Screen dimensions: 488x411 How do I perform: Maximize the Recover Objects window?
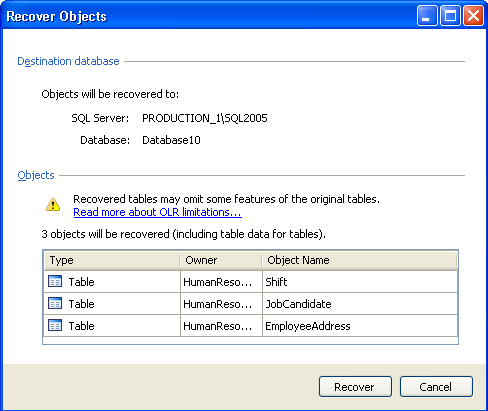pos(450,16)
